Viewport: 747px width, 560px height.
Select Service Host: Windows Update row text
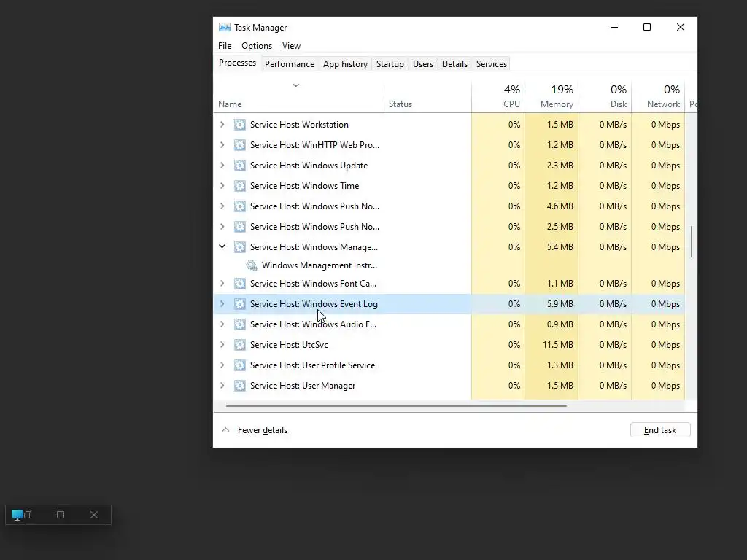click(309, 166)
